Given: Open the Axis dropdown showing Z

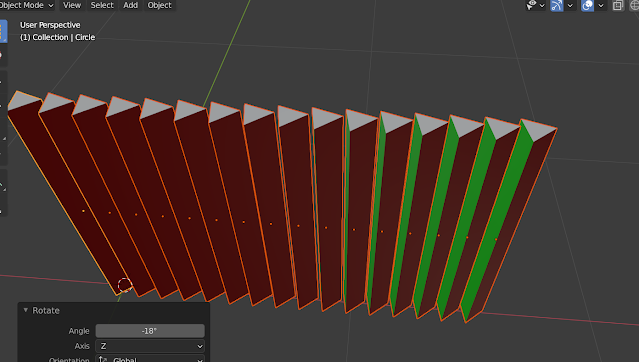Looking at the screenshot, I should 150,346.
